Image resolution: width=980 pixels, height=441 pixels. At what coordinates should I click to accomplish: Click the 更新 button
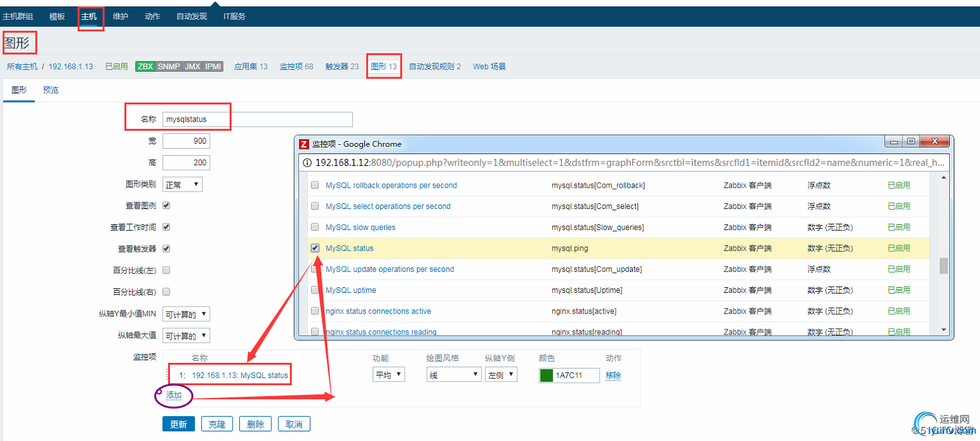pyautogui.click(x=178, y=424)
